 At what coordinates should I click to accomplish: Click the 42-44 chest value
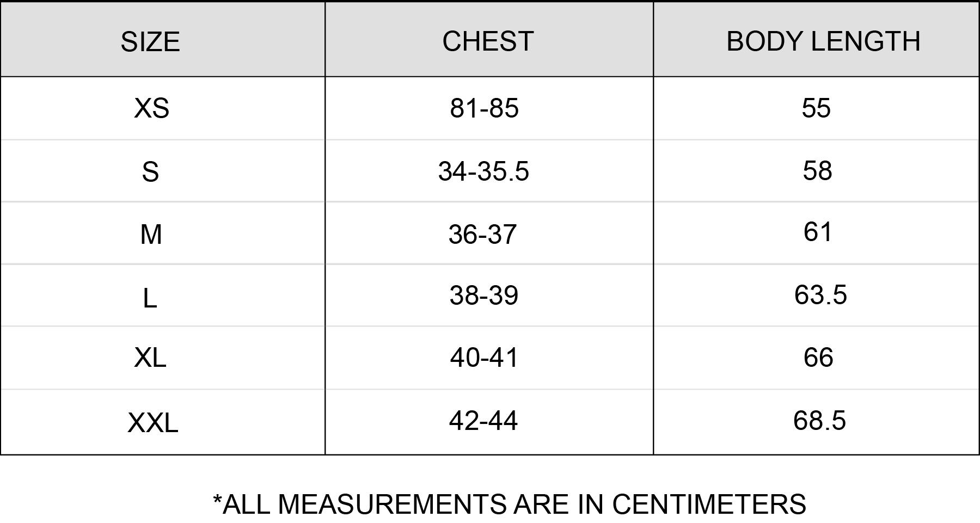tap(483, 420)
